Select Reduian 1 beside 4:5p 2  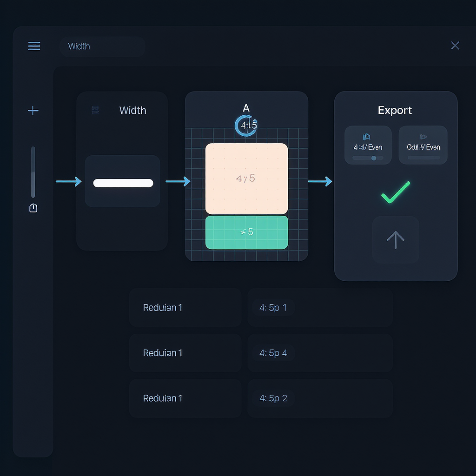(x=185, y=398)
